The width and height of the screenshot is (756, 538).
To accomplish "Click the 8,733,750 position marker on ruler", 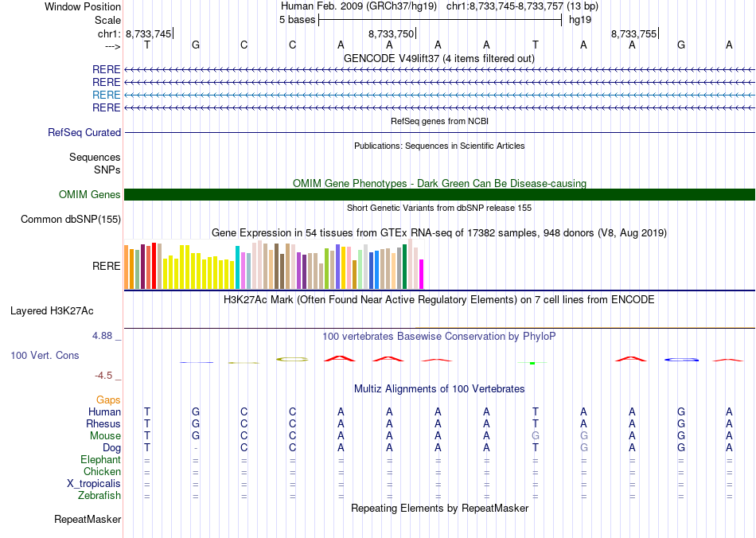I will point(392,34).
